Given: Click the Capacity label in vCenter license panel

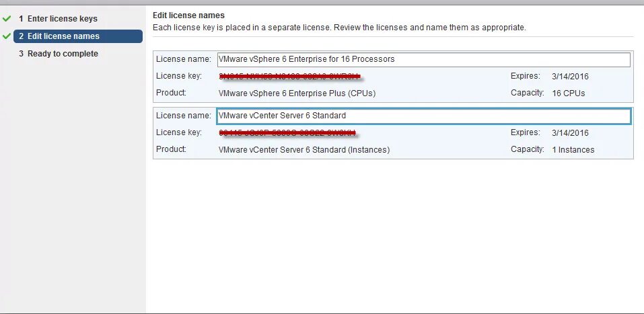Looking at the screenshot, I should (527, 149).
